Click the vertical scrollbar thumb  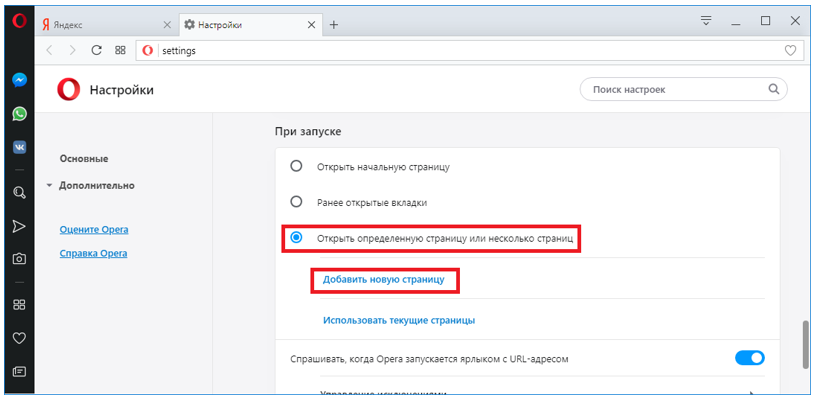coord(805,344)
